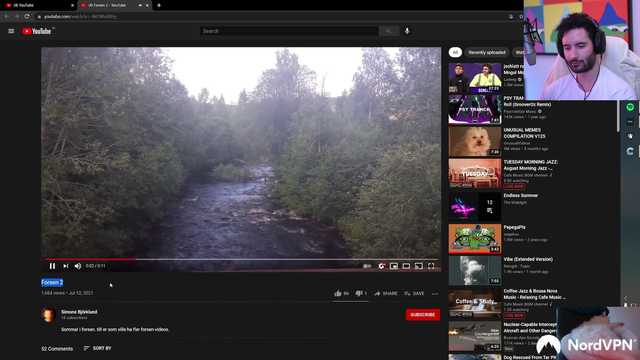Like the video with thumbs up
This screenshot has height=360, width=640.
click(341, 293)
